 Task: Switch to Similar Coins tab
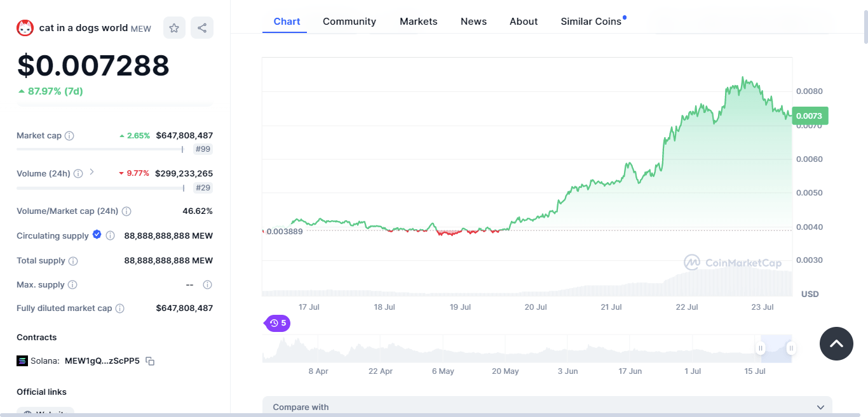point(591,22)
